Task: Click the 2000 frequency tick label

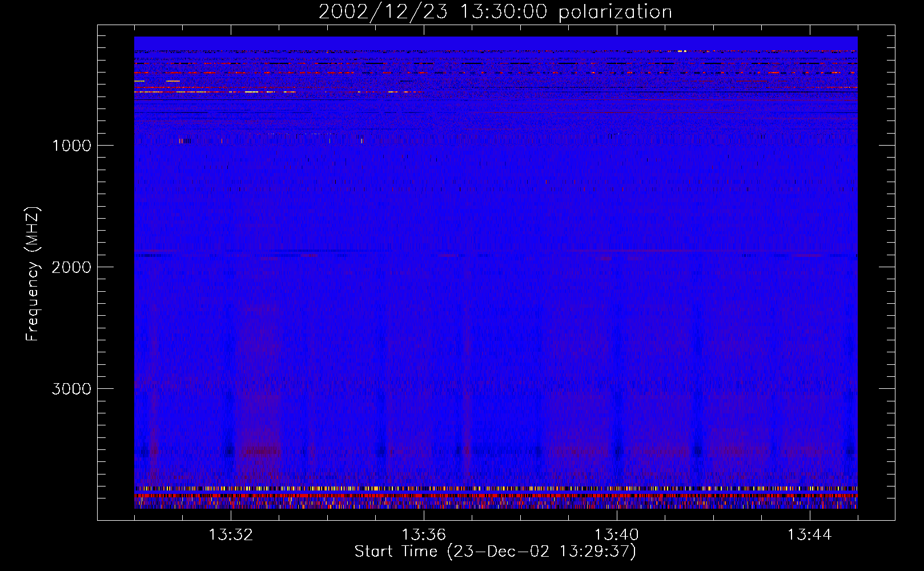Action: [71, 267]
